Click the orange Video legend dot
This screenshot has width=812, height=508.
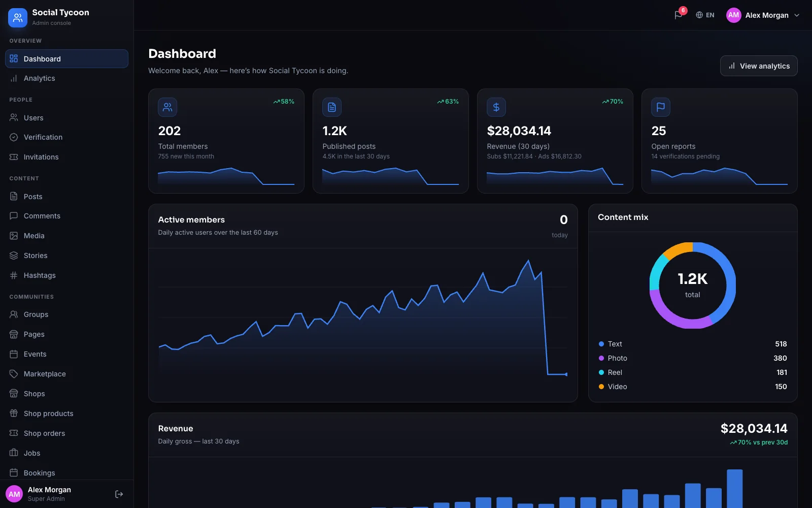(601, 387)
